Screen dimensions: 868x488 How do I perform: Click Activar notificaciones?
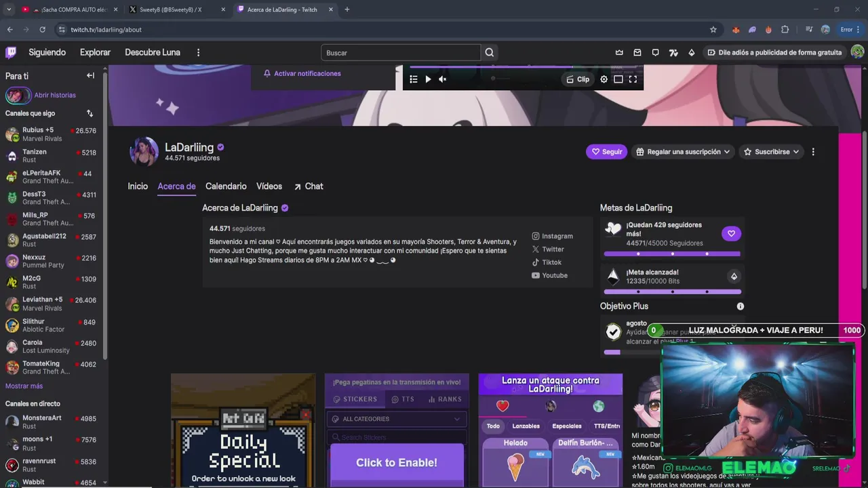302,73
